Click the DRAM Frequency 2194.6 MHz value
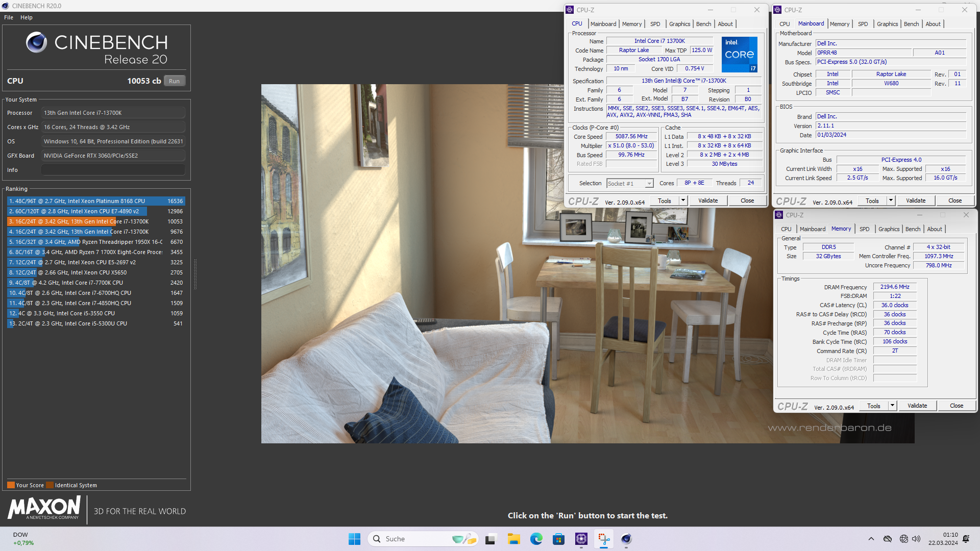 coord(895,287)
